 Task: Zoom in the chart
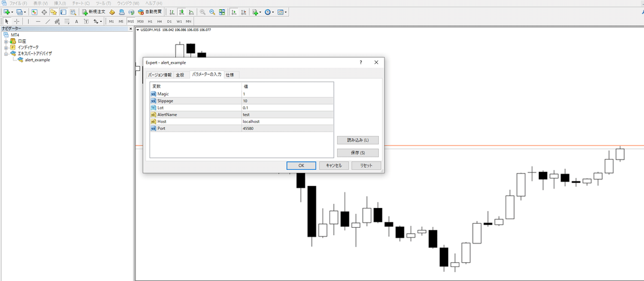pos(202,12)
